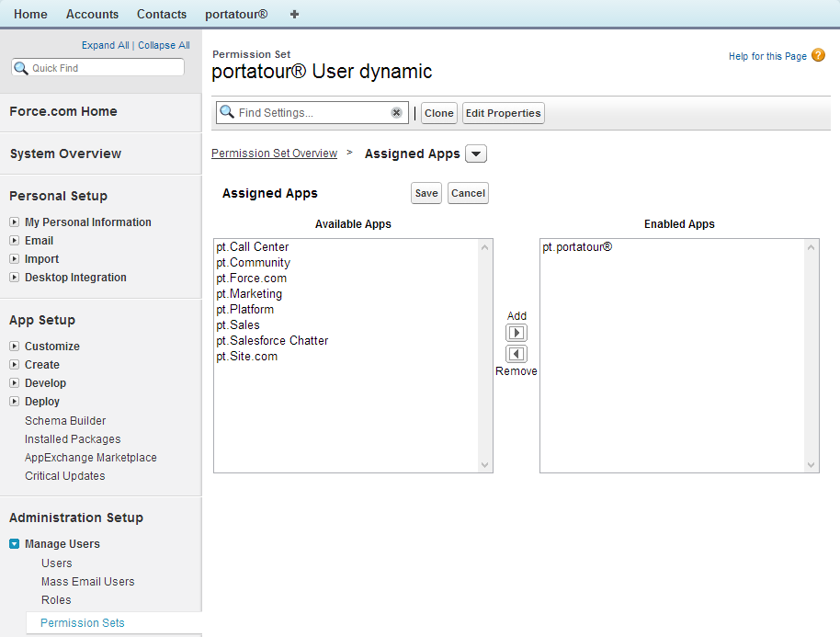Open Force.com Home in sidebar

63,111
